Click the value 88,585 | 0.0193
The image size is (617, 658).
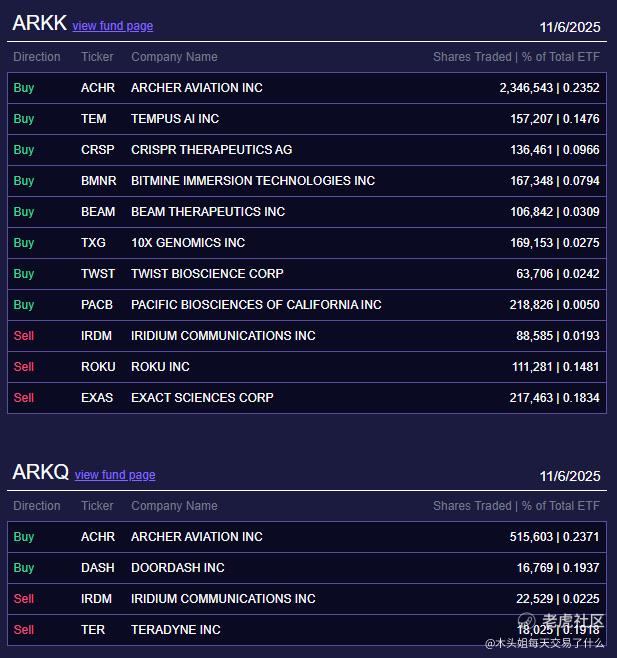(558, 336)
